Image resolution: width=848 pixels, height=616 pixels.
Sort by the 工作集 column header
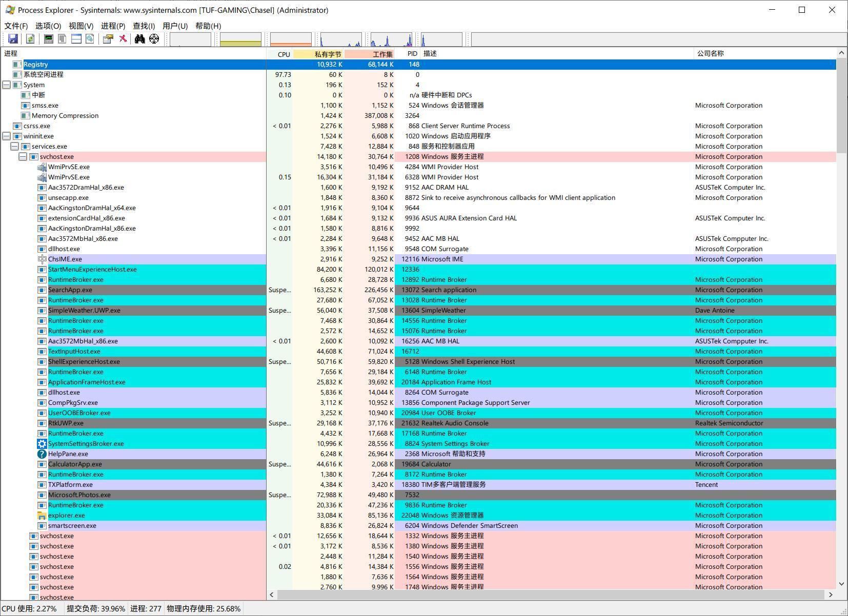pos(370,54)
